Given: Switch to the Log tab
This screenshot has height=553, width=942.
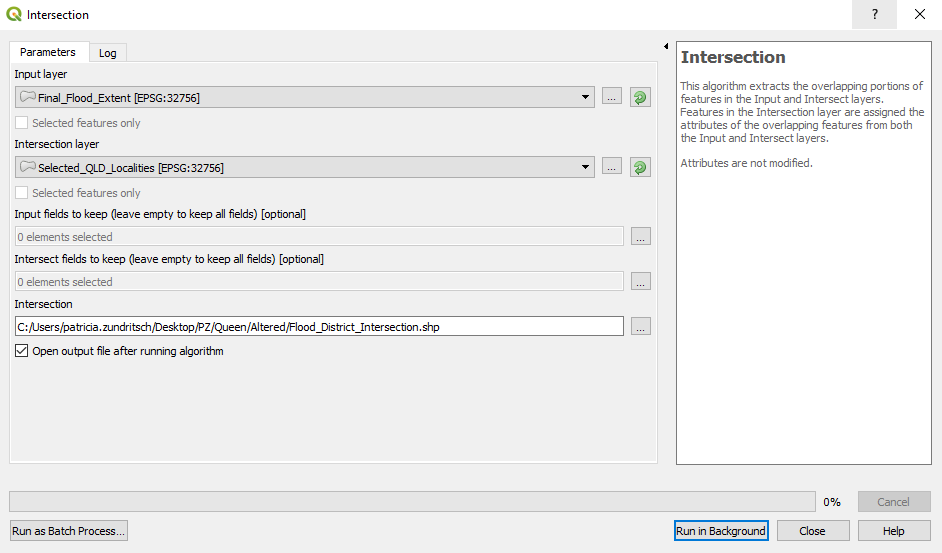Looking at the screenshot, I should 107,53.
